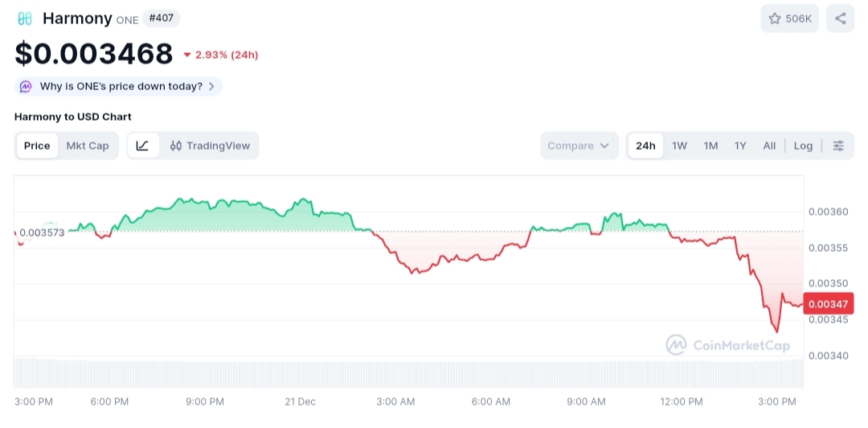Click the red 0.00347 current price label

coord(828,304)
